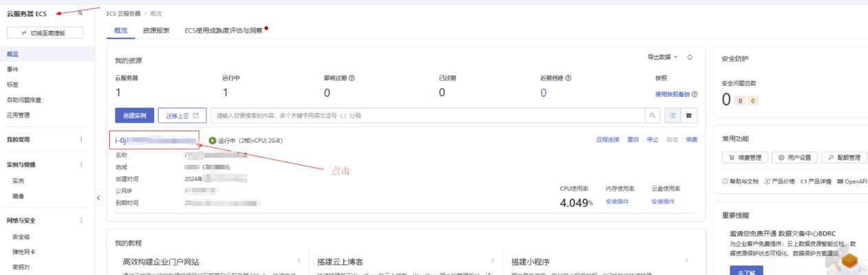The height and width of the screenshot is (275, 868).
Task: Click the more-options dots beside 我的常用
Action: tap(81, 140)
